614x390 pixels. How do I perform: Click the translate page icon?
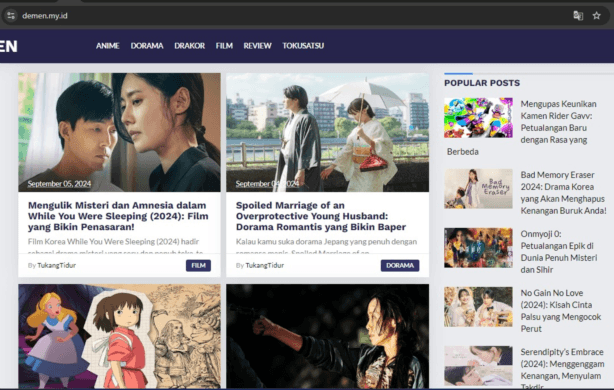tap(578, 16)
